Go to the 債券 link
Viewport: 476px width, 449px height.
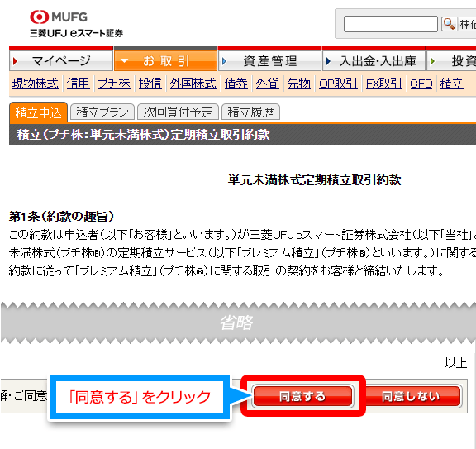(236, 84)
